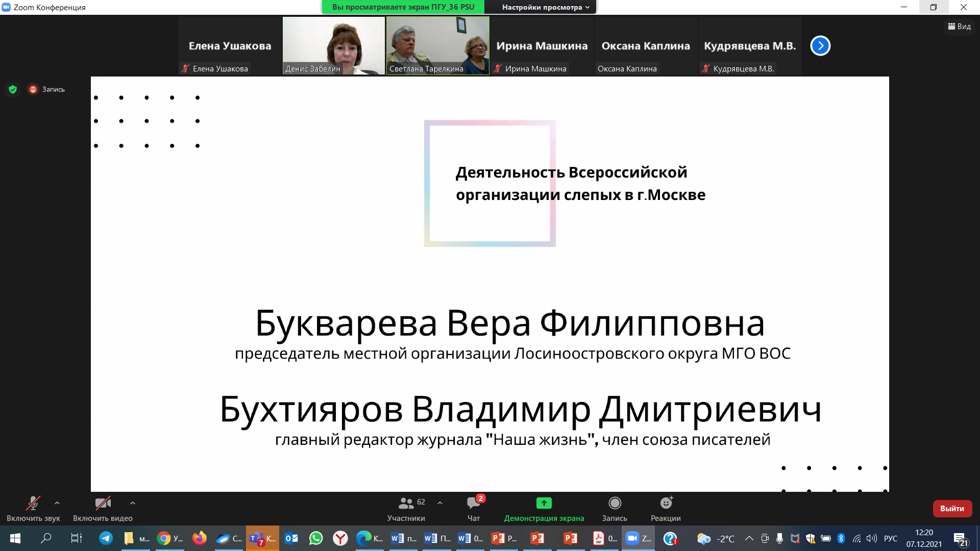This screenshot has height=551, width=980.
Task: Select Денис Забелин video thumbnail
Action: pyautogui.click(x=333, y=46)
